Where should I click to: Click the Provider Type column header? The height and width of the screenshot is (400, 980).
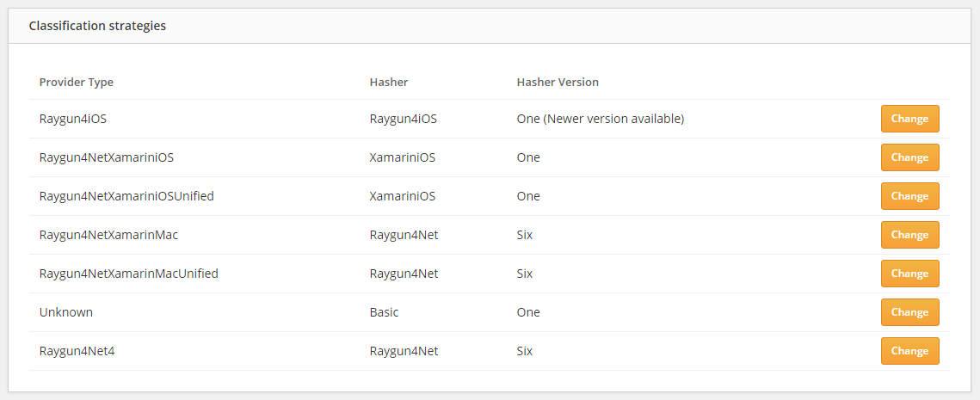pos(77,83)
